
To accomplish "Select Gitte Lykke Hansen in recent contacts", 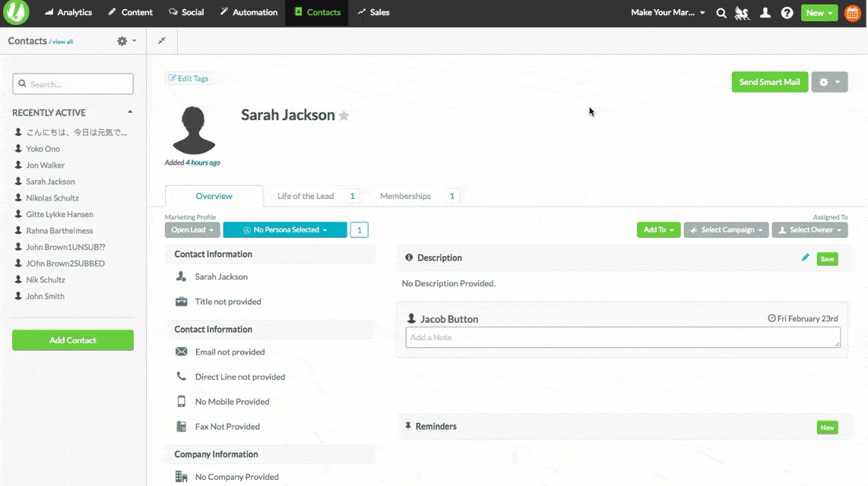I will [x=59, y=215].
